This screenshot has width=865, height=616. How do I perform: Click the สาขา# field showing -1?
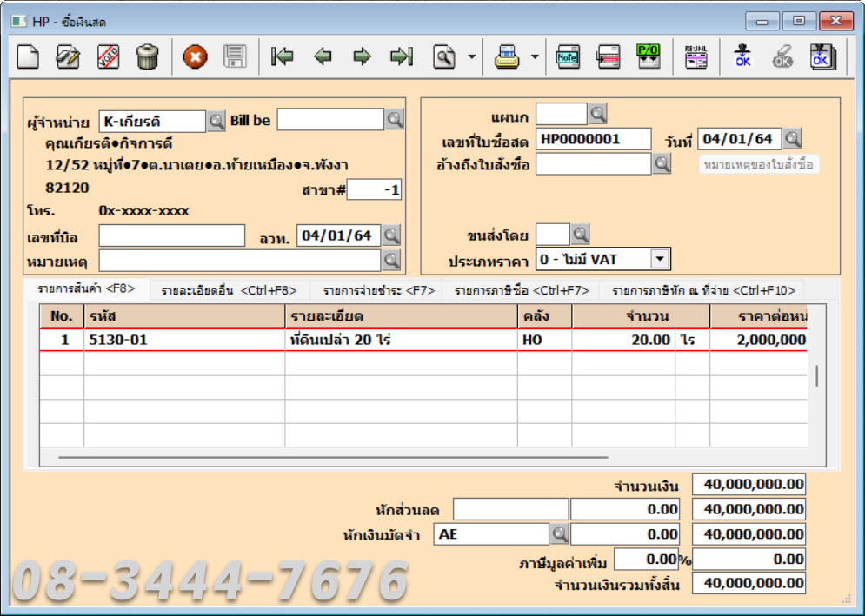pos(374,189)
